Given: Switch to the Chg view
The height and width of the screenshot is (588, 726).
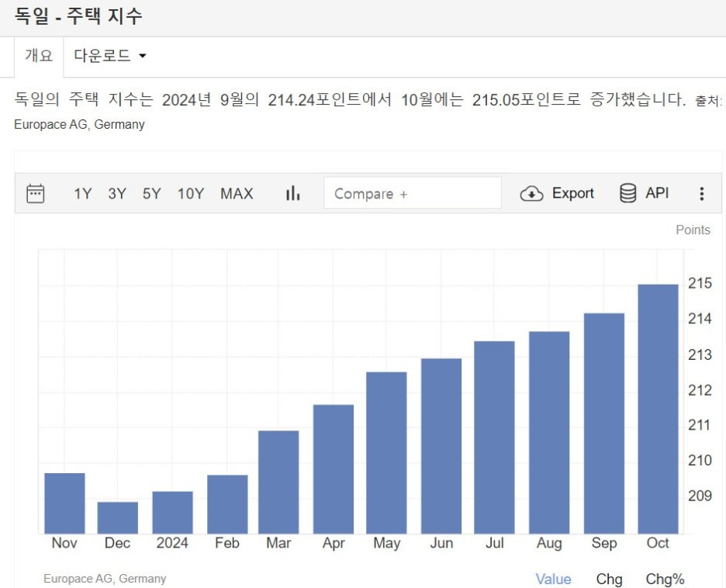Looking at the screenshot, I should point(609,579).
